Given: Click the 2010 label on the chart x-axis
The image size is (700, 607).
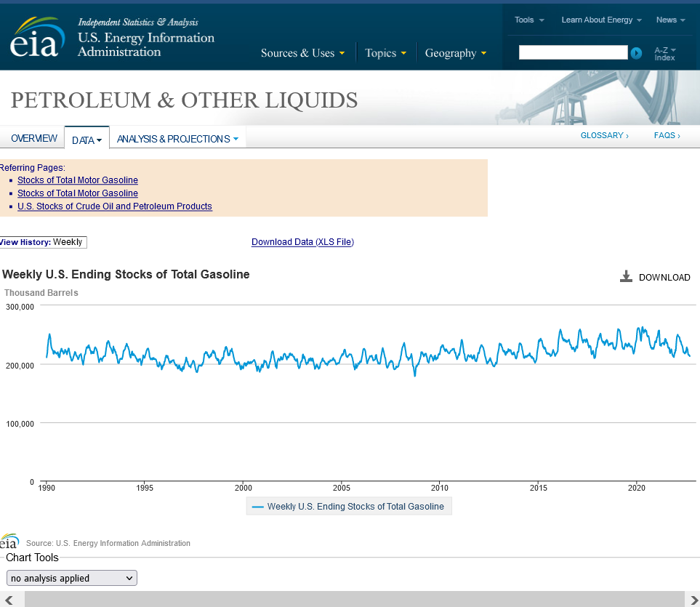Looking at the screenshot, I should click(x=439, y=488).
